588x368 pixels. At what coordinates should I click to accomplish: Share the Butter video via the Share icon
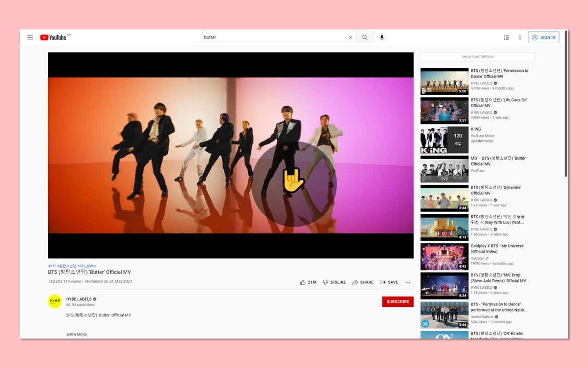pyautogui.click(x=362, y=282)
